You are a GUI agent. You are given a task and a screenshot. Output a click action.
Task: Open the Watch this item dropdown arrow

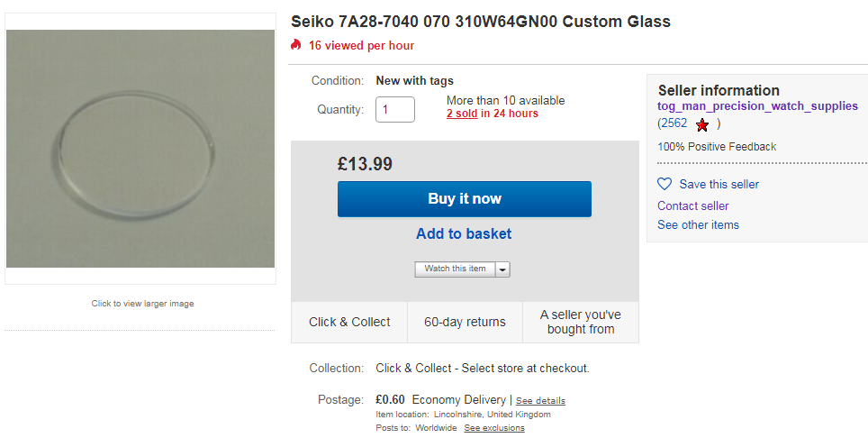click(x=502, y=269)
